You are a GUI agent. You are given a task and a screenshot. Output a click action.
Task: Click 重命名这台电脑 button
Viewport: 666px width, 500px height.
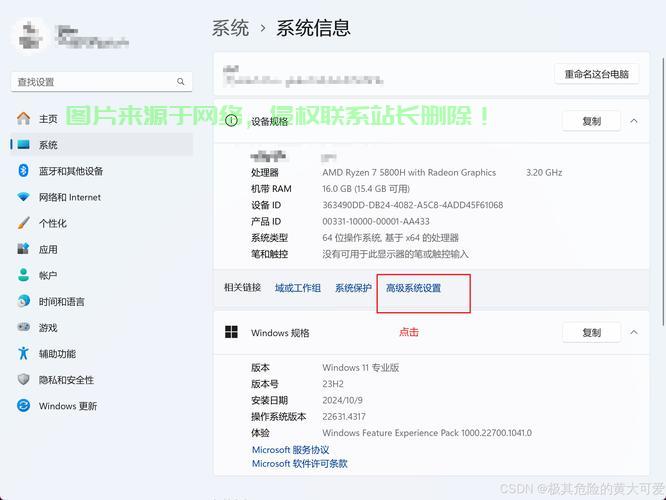click(596, 74)
